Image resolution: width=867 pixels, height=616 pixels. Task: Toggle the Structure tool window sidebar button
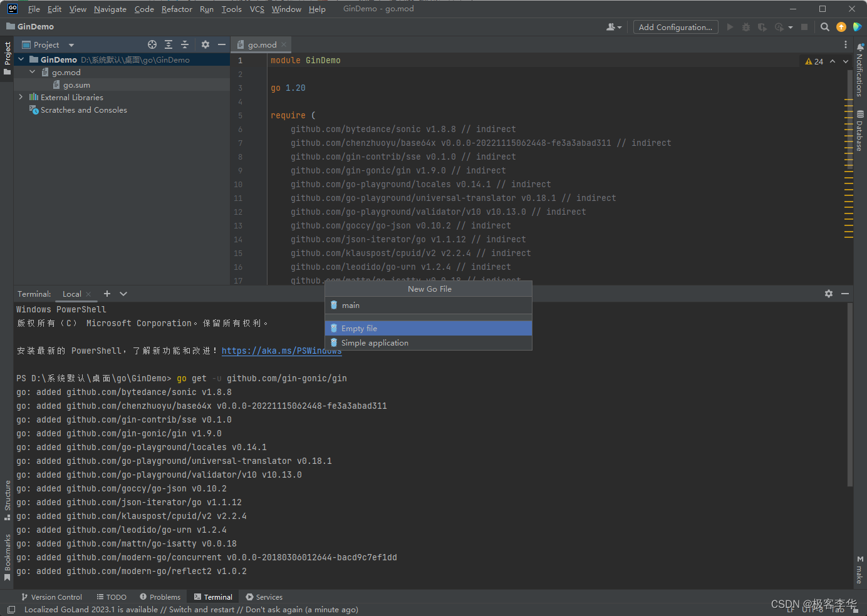tap(8, 500)
